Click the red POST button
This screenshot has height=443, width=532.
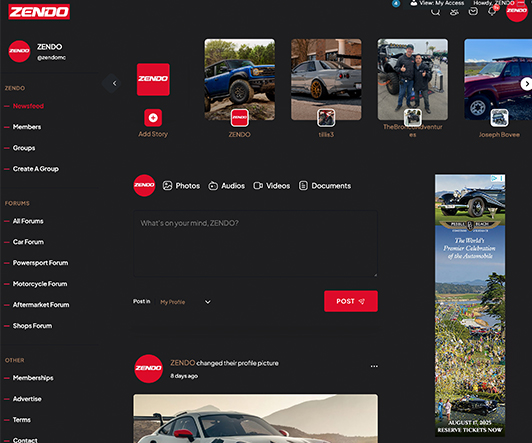click(351, 301)
